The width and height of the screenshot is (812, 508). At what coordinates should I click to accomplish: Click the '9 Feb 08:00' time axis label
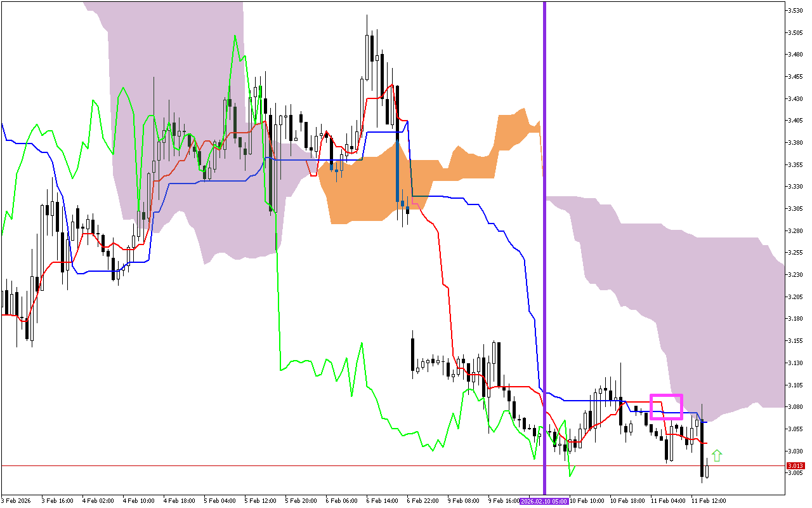(x=463, y=500)
